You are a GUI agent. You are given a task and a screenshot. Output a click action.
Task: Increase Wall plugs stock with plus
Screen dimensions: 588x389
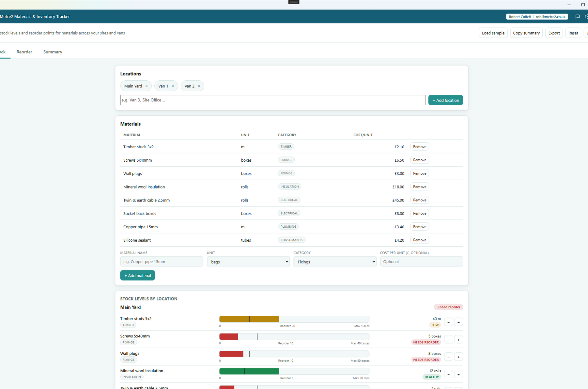[458, 357]
